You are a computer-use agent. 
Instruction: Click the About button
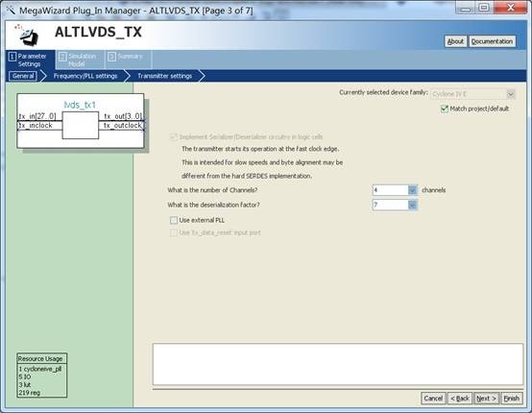[x=455, y=41]
